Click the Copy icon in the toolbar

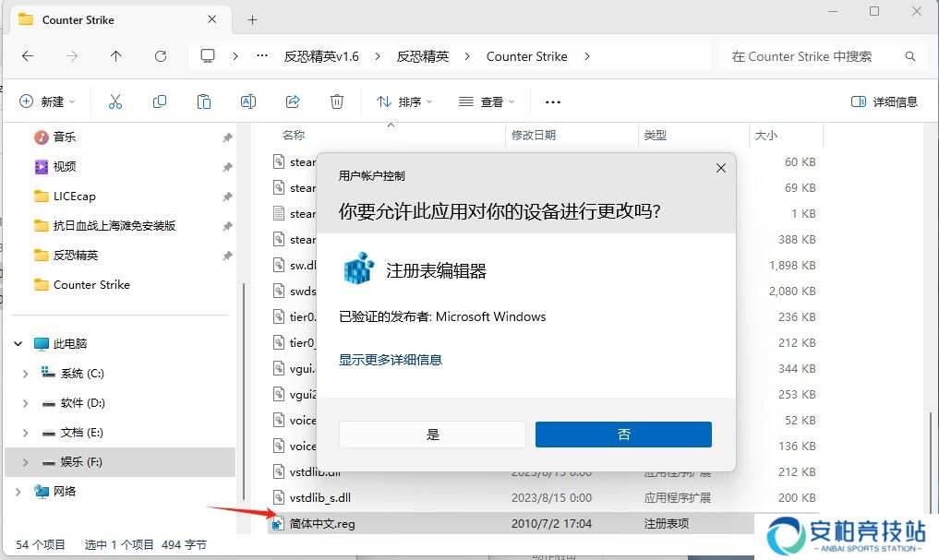(x=160, y=101)
